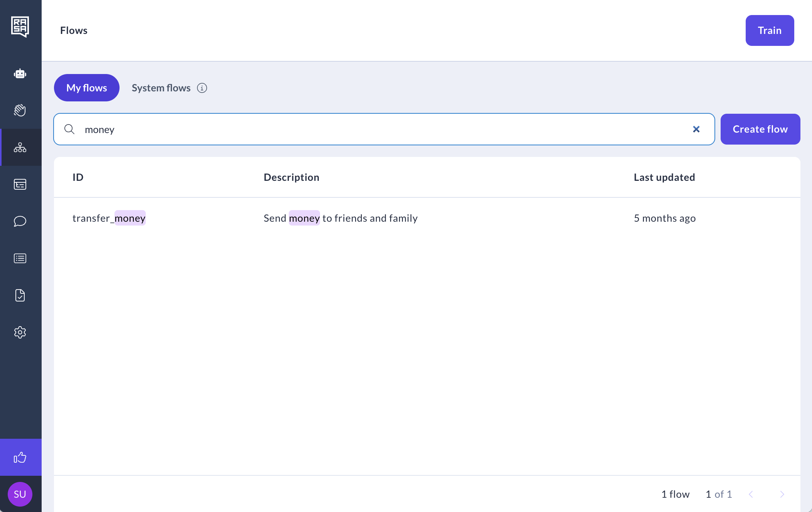The image size is (812, 512).
Task: Switch to the My flows tab
Action: [x=87, y=88]
